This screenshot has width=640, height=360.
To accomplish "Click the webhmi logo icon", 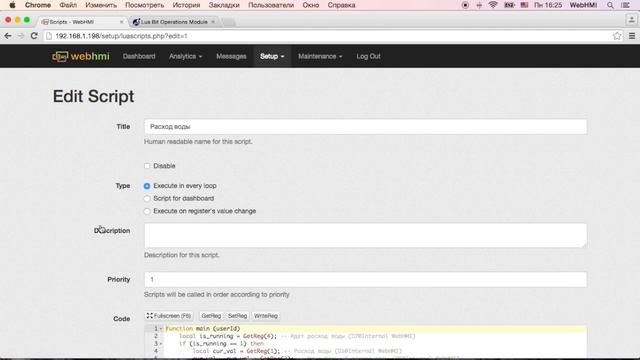I will point(60,56).
